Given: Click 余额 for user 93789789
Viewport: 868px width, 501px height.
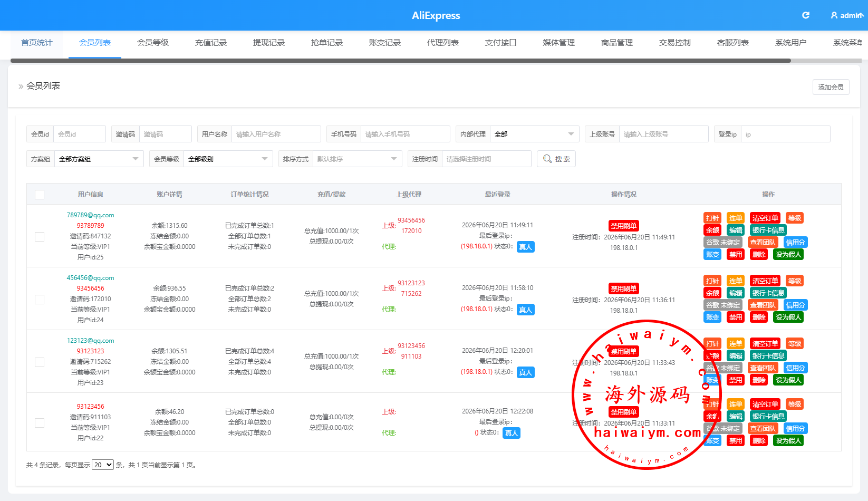Looking at the screenshot, I should point(712,230).
